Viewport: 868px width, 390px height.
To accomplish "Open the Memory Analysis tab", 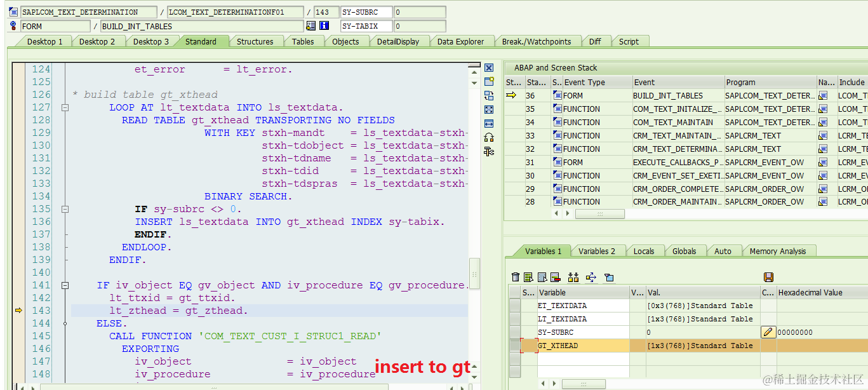I will (777, 252).
